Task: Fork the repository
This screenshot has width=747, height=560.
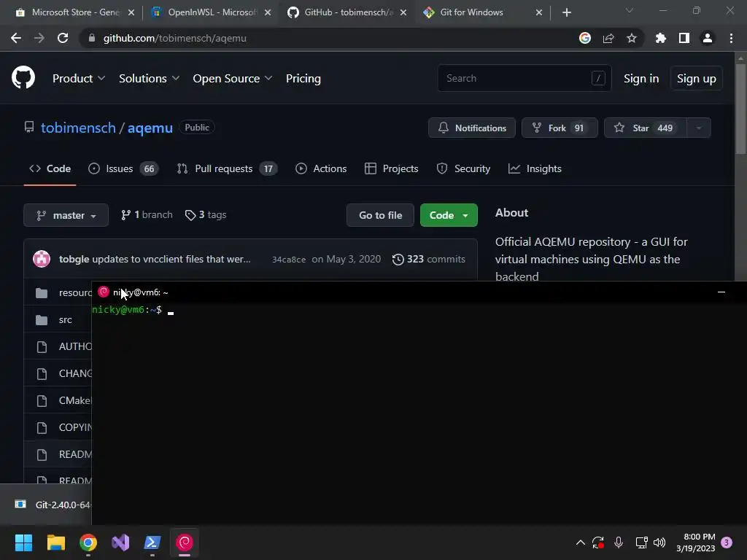Action: [560, 128]
